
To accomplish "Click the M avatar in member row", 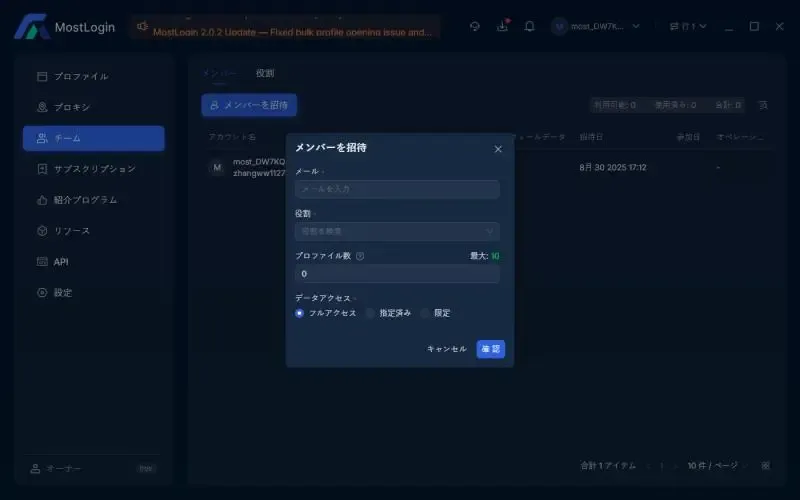I will pyautogui.click(x=217, y=167).
